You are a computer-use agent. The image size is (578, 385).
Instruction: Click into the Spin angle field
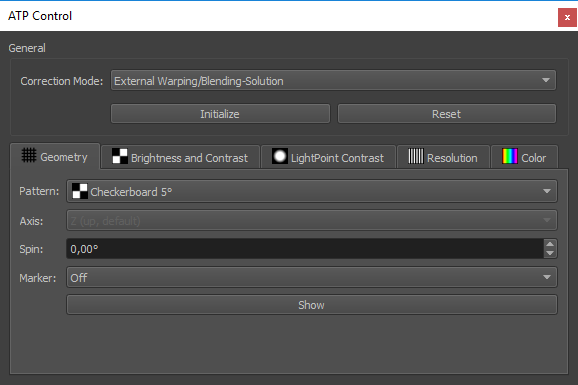click(305, 249)
